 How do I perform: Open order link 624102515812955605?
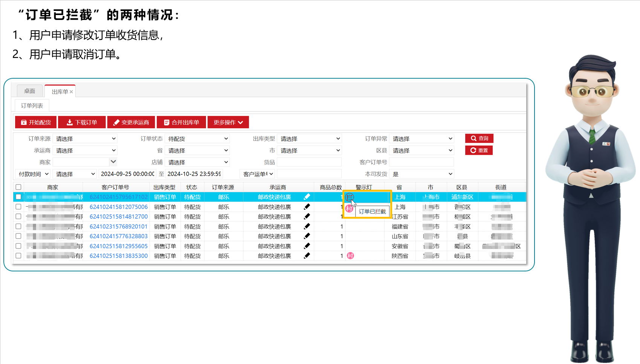[119, 246]
